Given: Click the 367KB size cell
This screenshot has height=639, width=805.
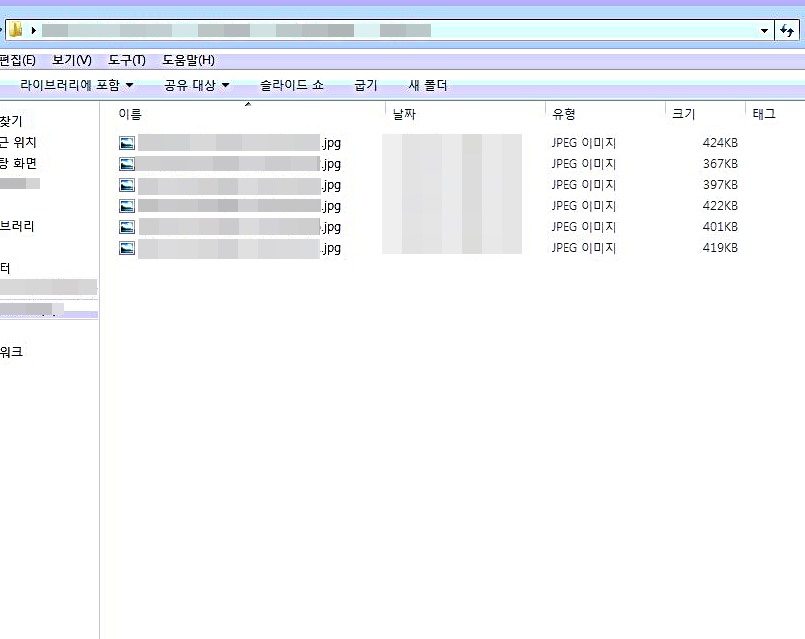Looking at the screenshot, I should 720,164.
